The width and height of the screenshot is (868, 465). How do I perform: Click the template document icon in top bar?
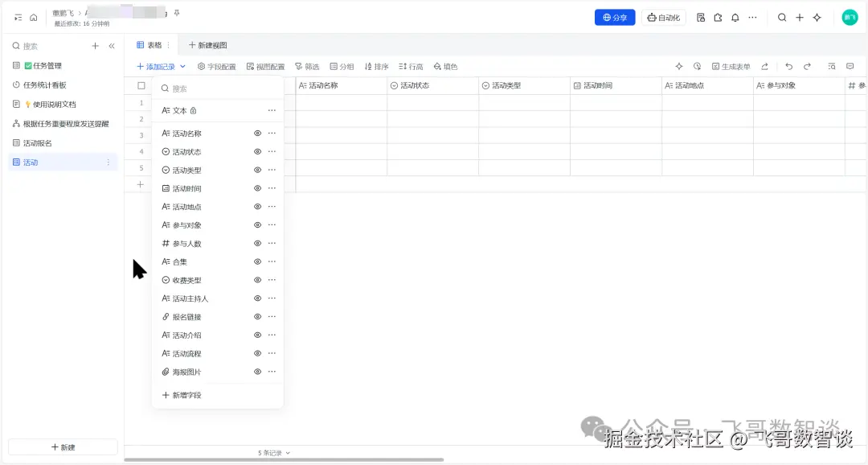click(701, 18)
